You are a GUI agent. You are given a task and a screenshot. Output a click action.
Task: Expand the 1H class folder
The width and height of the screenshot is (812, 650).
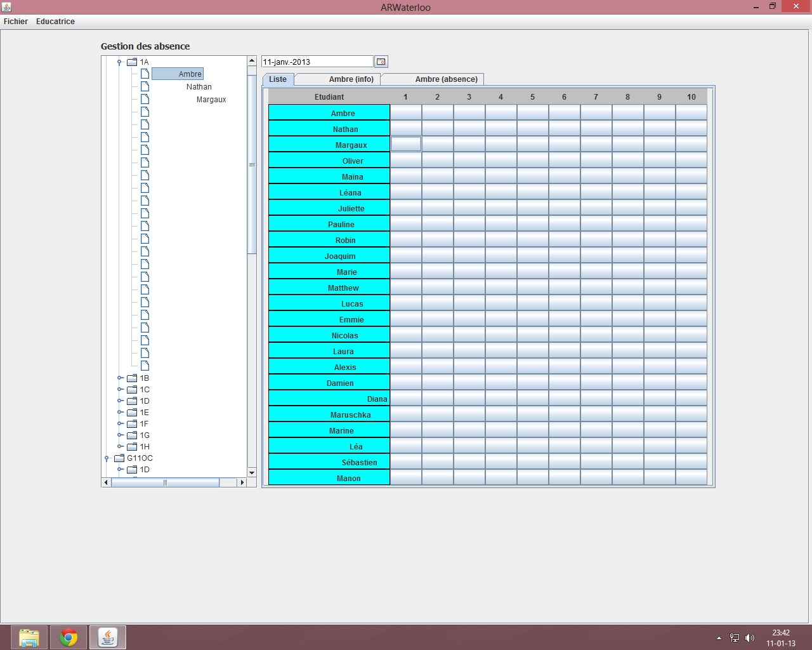(x=120, y=447)
